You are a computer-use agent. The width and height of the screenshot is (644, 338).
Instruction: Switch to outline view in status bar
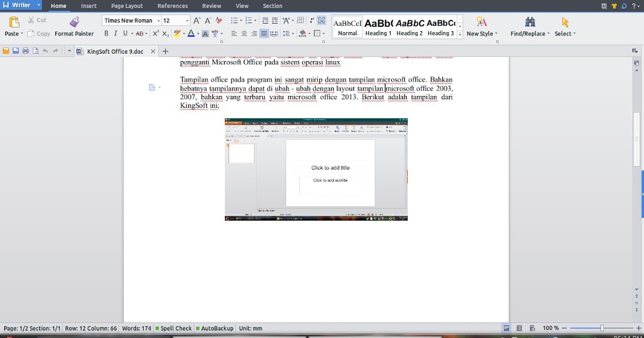519,328
